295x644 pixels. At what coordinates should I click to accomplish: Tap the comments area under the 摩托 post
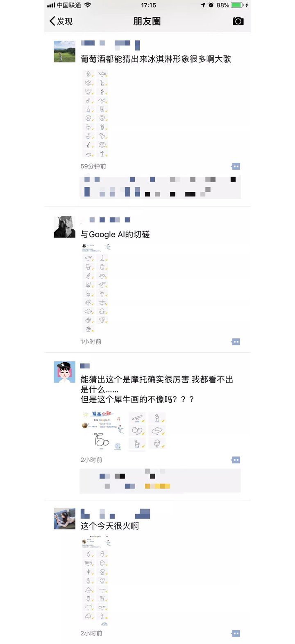pyautogui.click(x=160, y=481)
